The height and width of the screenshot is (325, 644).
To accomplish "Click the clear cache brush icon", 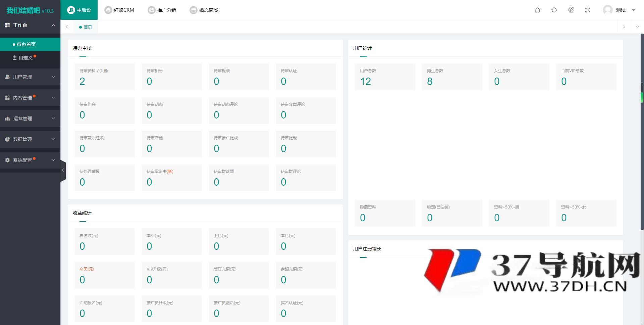I will (571, 10).
